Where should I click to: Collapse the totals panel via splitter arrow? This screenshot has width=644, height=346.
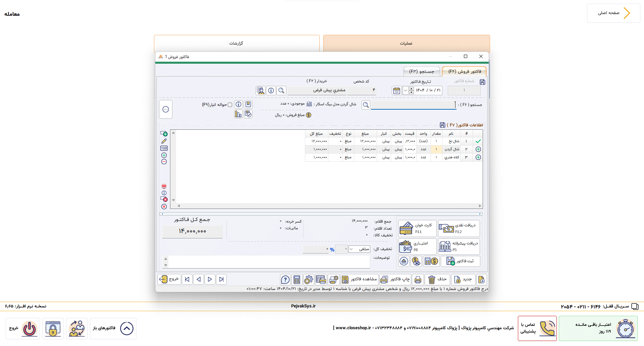click(x=480, y=214)
